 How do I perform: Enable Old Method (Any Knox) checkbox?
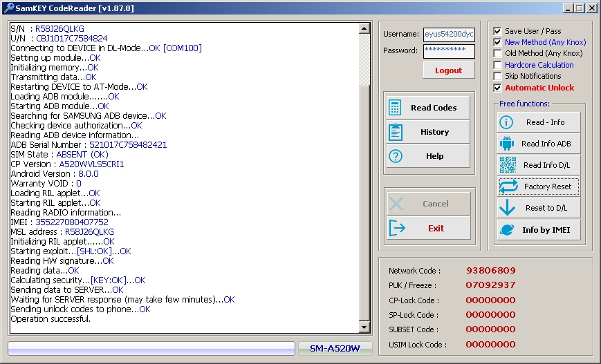(497, 53)
